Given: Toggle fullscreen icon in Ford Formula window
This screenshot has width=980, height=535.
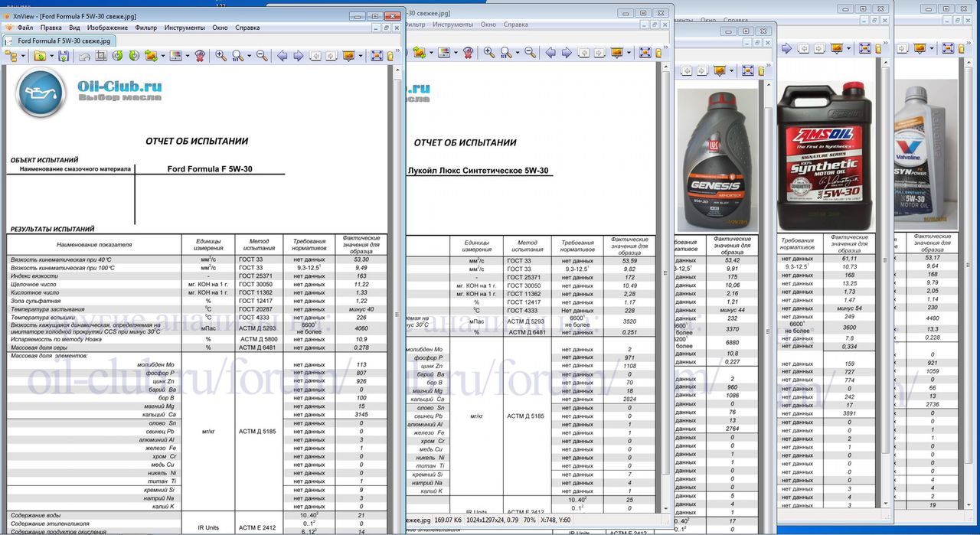Looking at the screenshot, I should click(377, 56).
